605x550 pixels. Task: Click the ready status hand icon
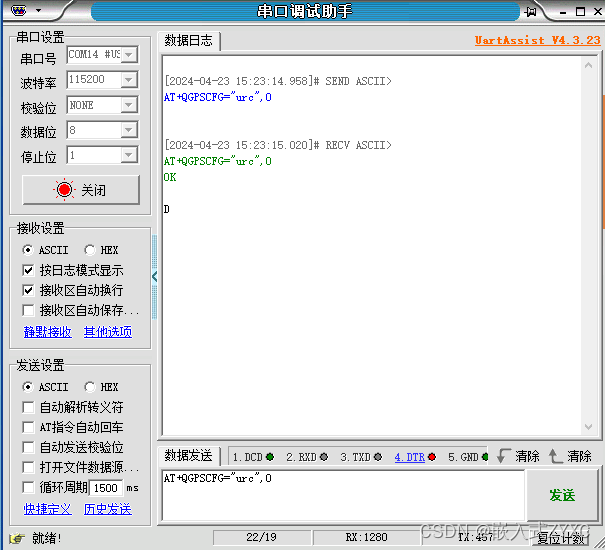[17, 538]
